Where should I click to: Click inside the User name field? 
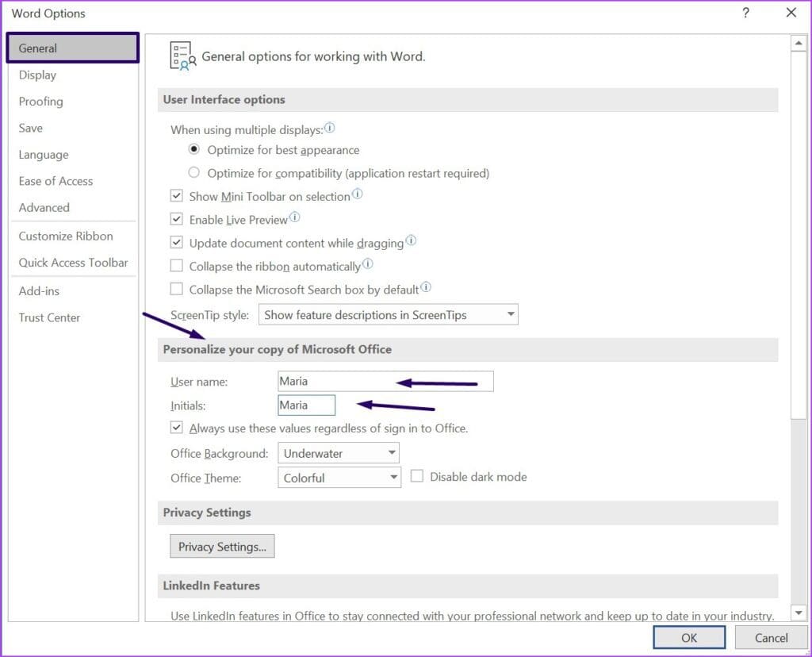coord(386,382)
